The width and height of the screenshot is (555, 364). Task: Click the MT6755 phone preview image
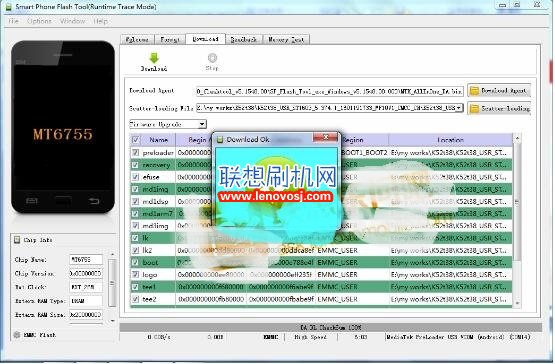tap(63, 127)
